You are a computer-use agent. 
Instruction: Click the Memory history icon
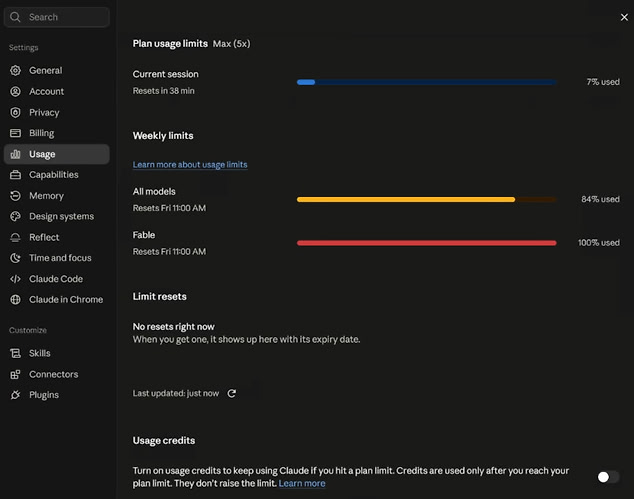click(15, 196)
